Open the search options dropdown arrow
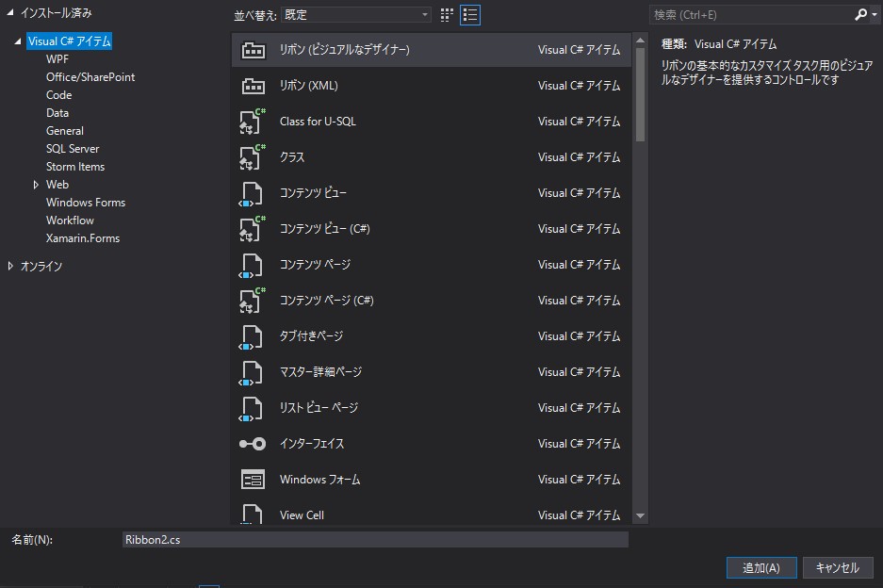This screenshot has width=883, height=588. pos(875,15)
